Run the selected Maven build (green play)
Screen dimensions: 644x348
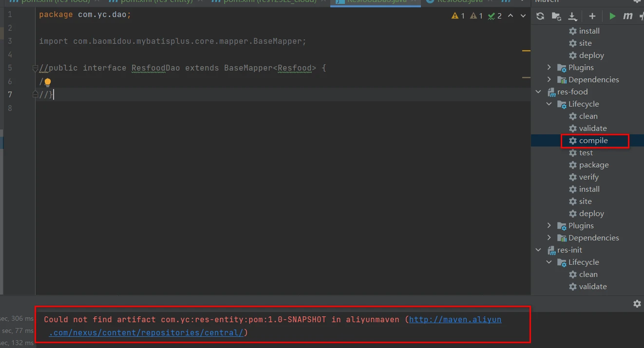click(612, 16)
